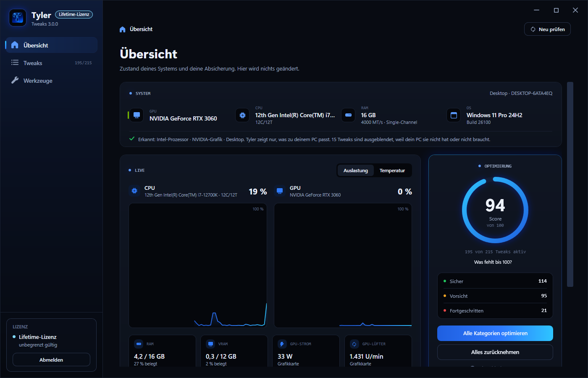Click the 'Build 26100' text

(x=478, y=123)
